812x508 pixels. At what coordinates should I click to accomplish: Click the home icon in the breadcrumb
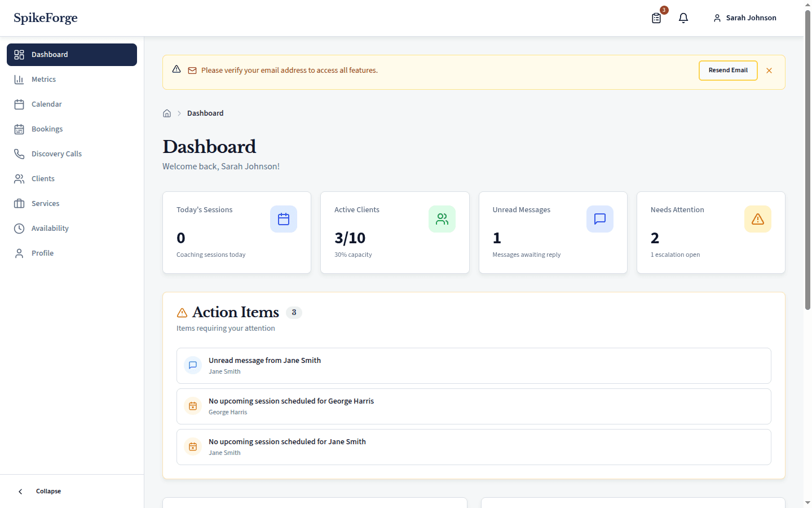coord(167,113)
